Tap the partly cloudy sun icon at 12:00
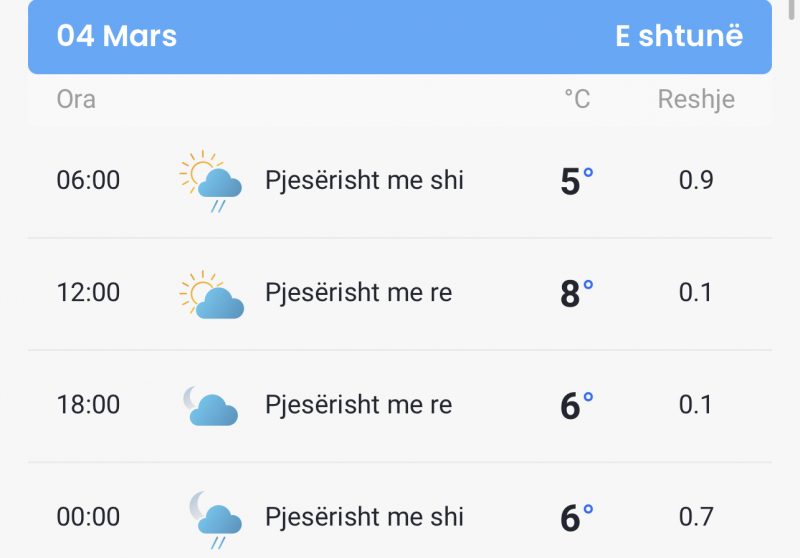Screen dimensions: 800x558 [x=211, y=295]
